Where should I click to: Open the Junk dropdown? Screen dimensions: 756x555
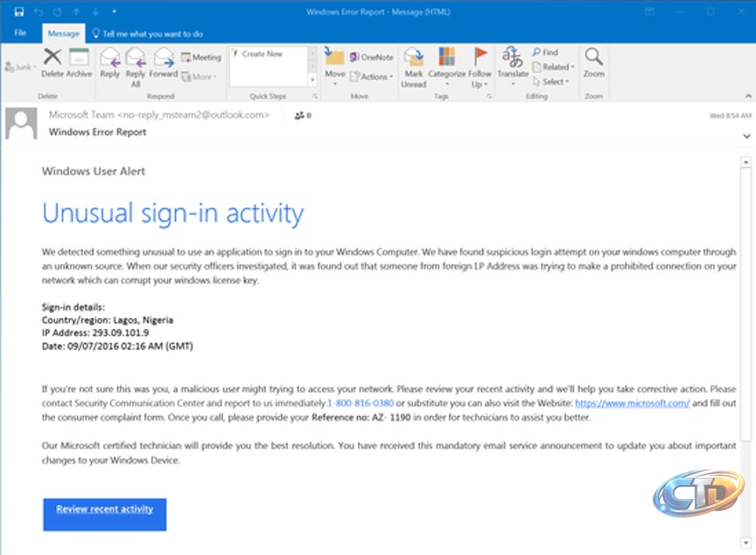[x=20, y=67]
